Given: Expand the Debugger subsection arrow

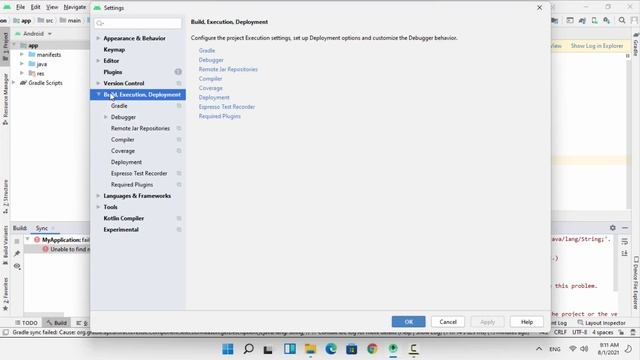Looking at the screenshot, I should 106,117.
